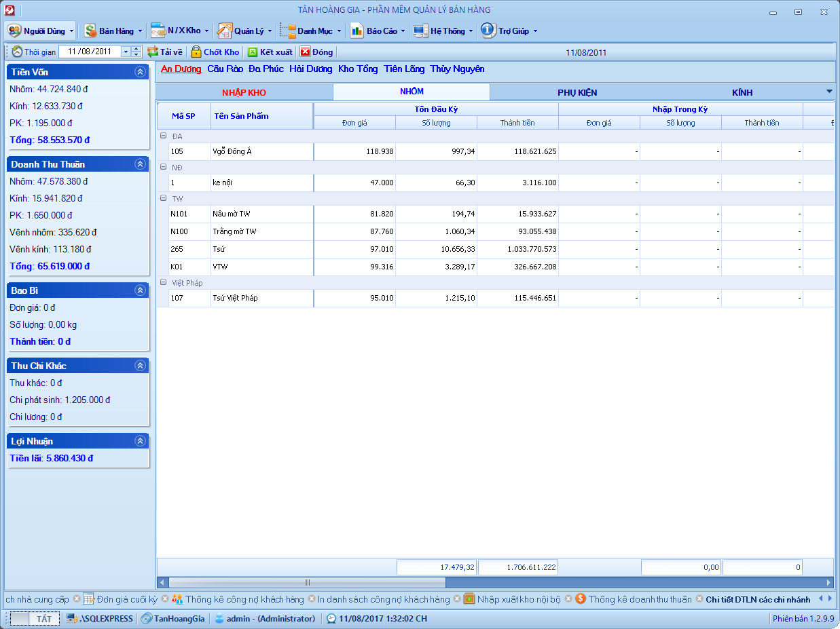Image resolution: width=840 pixels, height=629 pixels.
Task: Switch to the KÍNH tab
Action: click(x=742, y=92)
